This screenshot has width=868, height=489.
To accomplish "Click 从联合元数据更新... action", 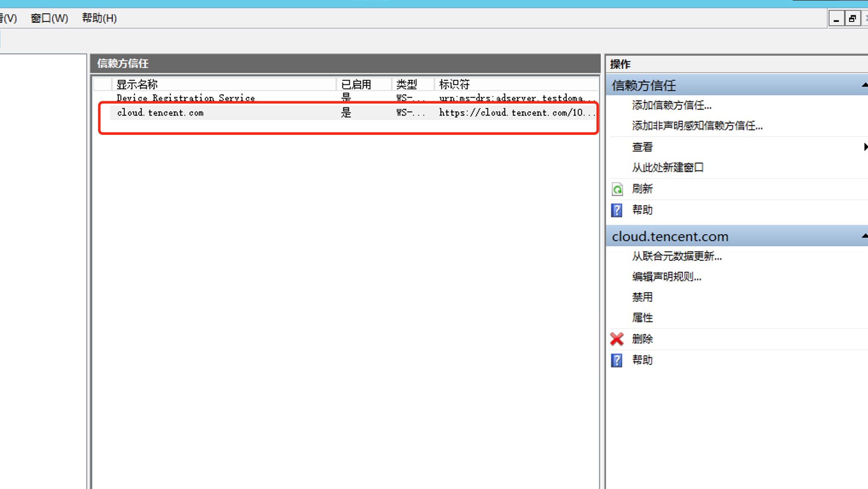I will coord(676,256).
